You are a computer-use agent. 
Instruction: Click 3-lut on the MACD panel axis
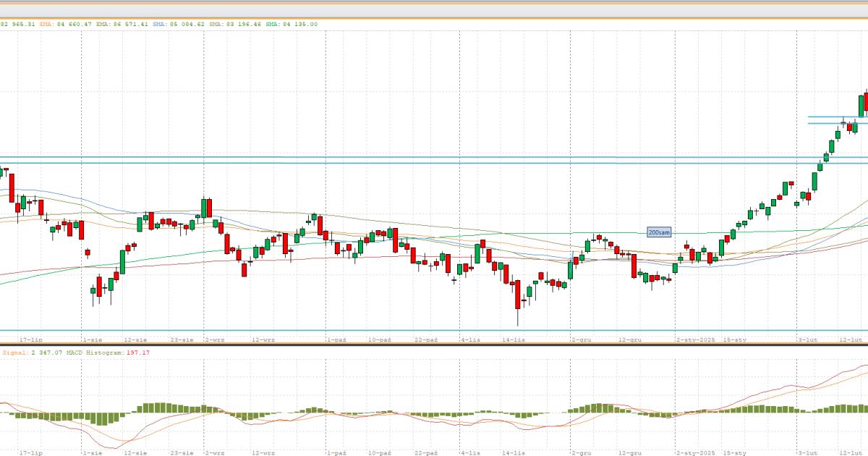pyautogui.click(x=807, y=452)
